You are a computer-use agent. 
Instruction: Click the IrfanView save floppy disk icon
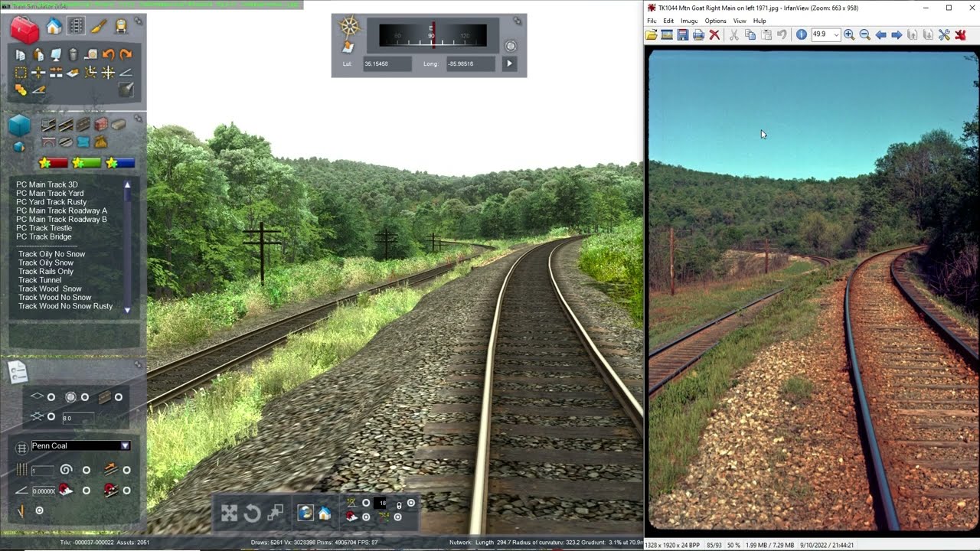683,34
